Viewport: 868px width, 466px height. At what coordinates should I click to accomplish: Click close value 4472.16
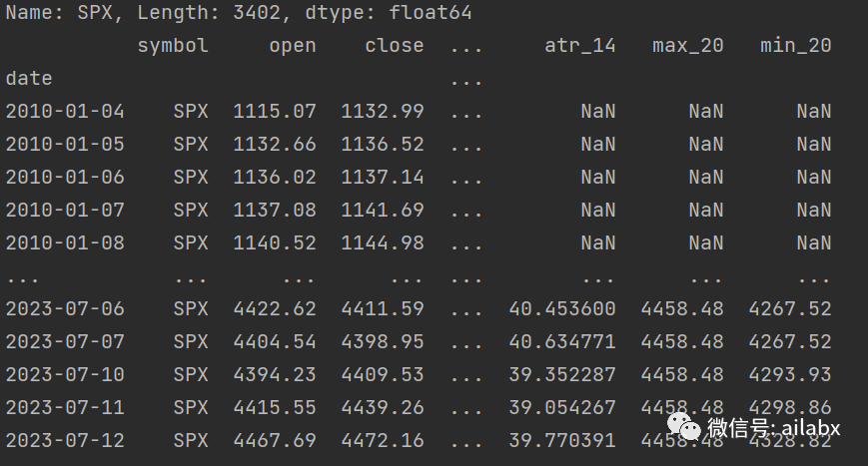[x=383, y=441]
